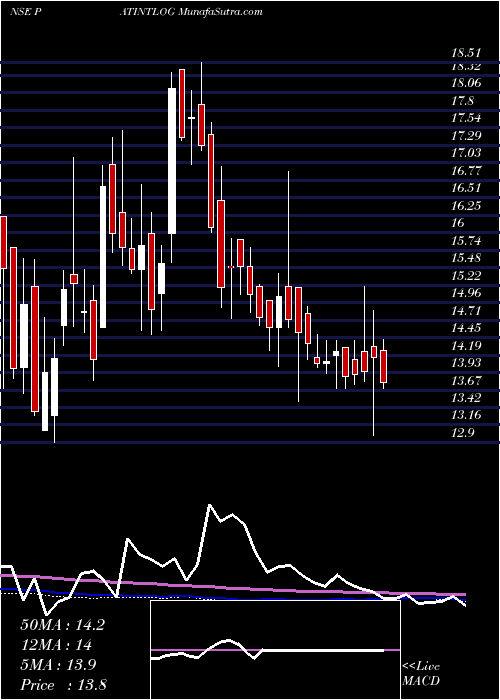Select the 13.93 price axis label
500x700 pixels.
(x=466, y=362)
